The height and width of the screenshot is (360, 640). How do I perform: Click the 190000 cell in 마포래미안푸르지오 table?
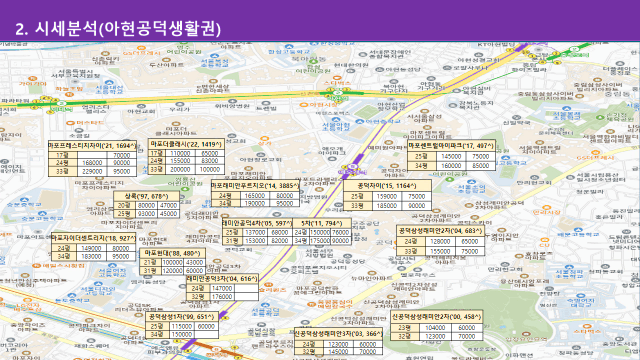(255, 203)
